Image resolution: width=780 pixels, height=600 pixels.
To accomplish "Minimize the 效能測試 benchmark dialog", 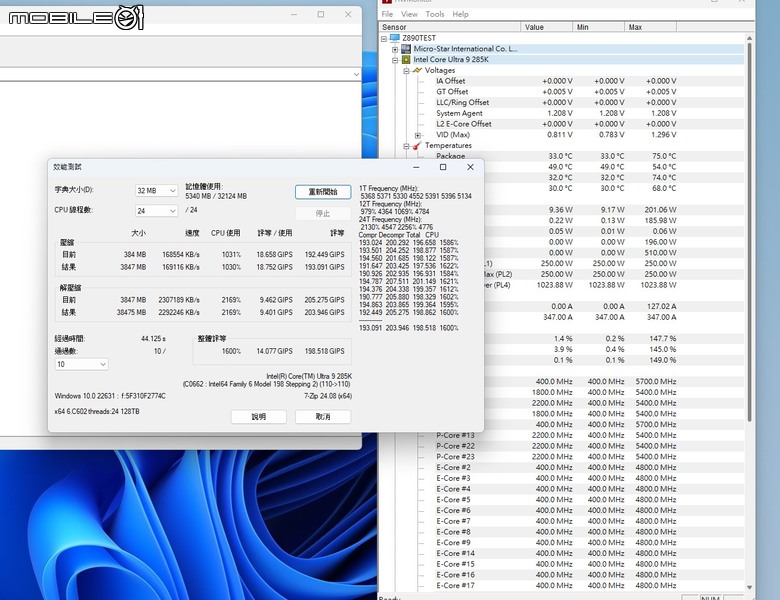I will click(416, 167).
